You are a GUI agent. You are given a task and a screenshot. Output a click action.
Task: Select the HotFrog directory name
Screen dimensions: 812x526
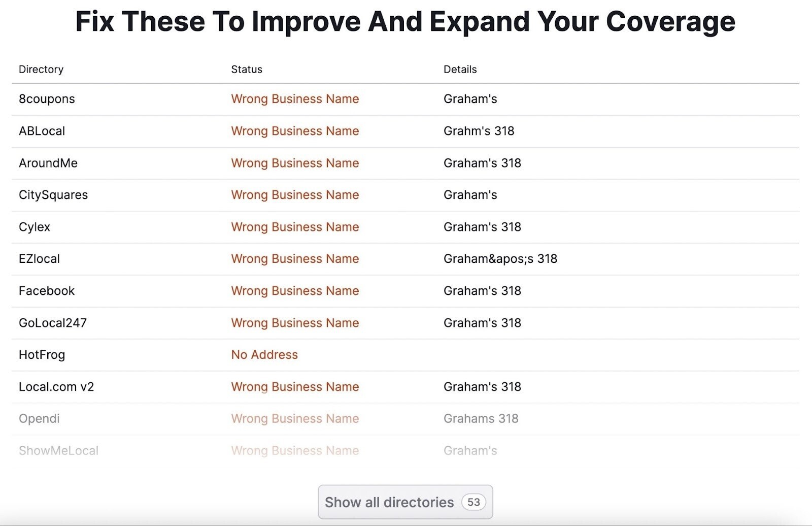pyautogui.click(x=42, y=355)
